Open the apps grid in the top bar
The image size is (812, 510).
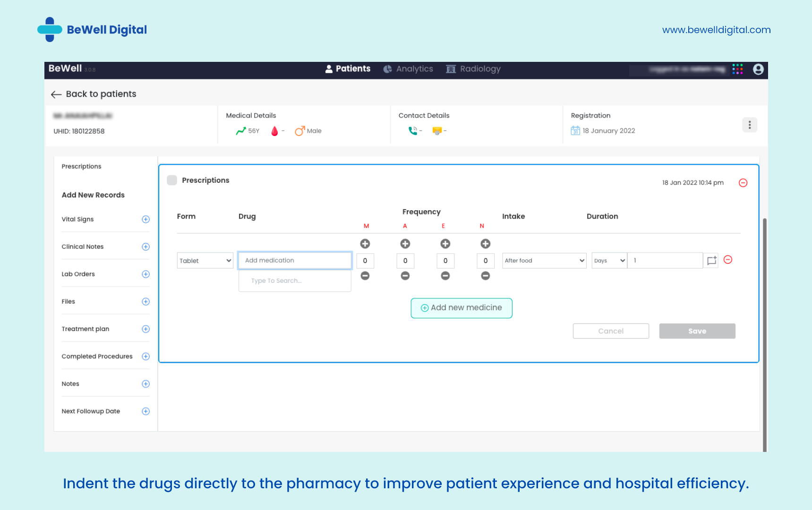click(x=737, y=69)
